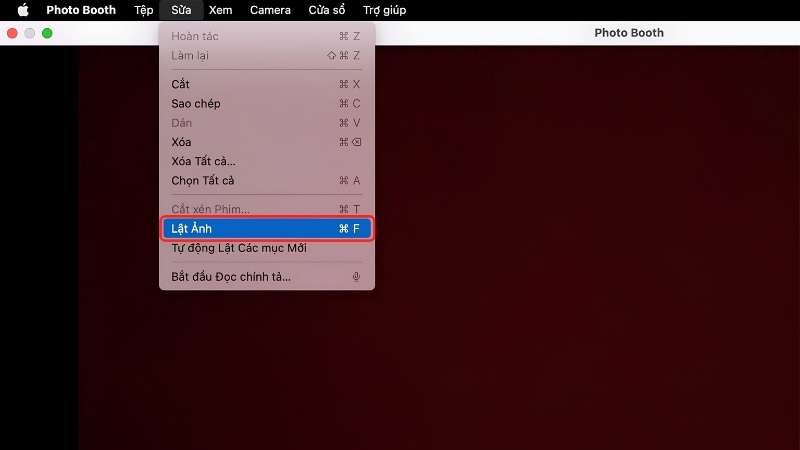The height and width of the screenshot is (450, 800).
Task: Toggle Tự động Lật Các mục Mới
Action: pos(267,248)
